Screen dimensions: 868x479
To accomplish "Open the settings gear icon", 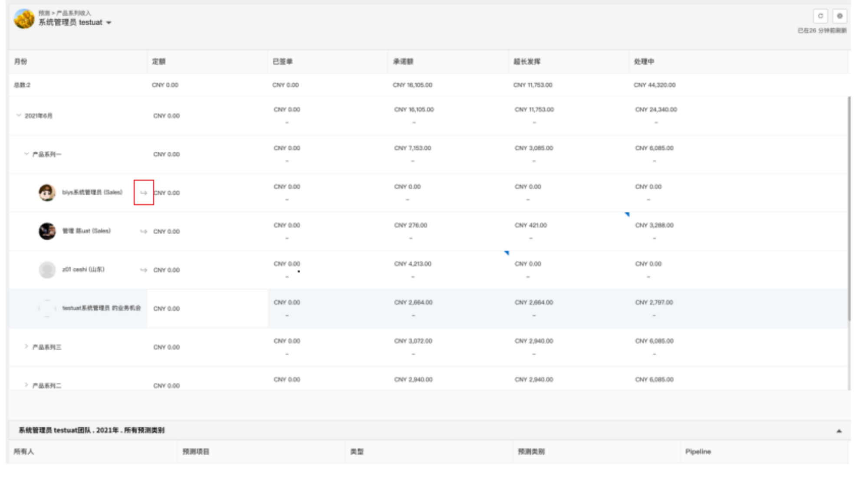I will 840,16.
